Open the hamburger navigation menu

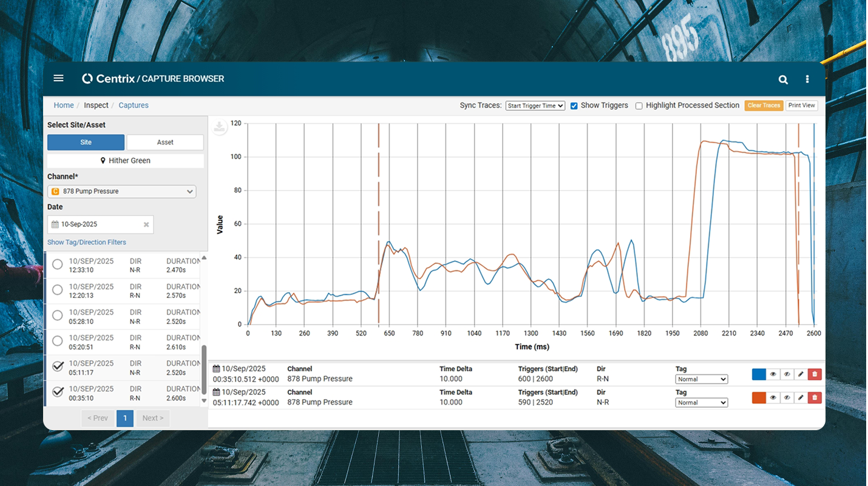click(58, 78)
